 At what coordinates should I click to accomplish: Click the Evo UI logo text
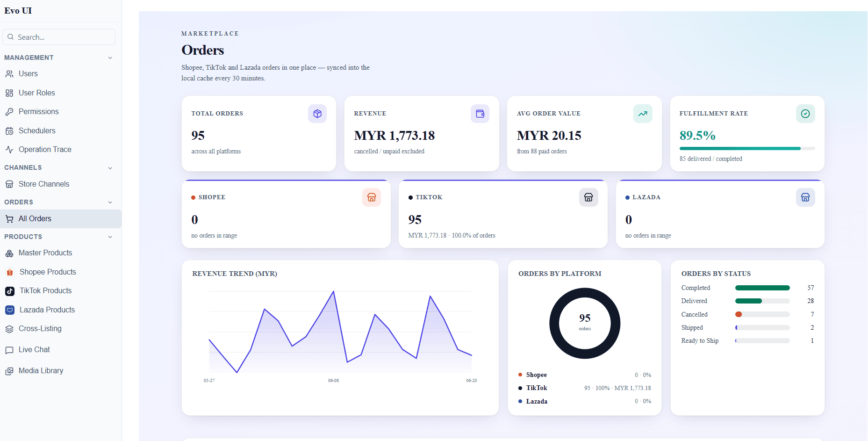coord(18,11)
